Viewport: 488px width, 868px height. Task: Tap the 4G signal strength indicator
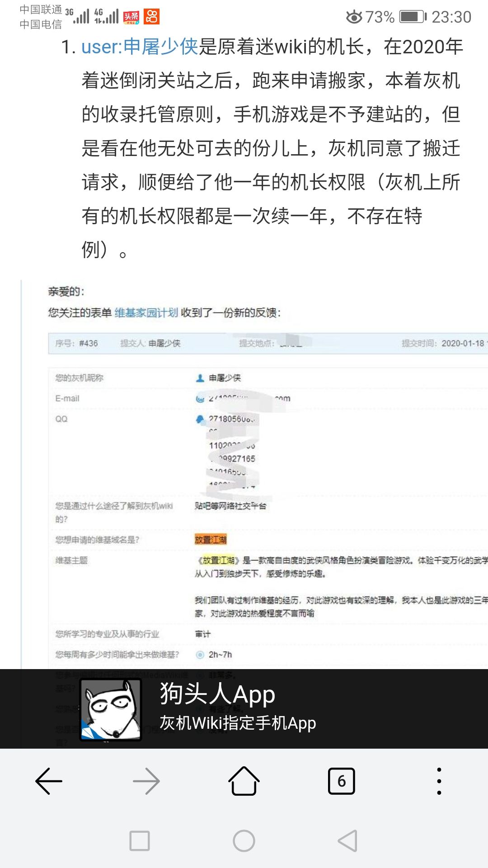tap(106, 16)
